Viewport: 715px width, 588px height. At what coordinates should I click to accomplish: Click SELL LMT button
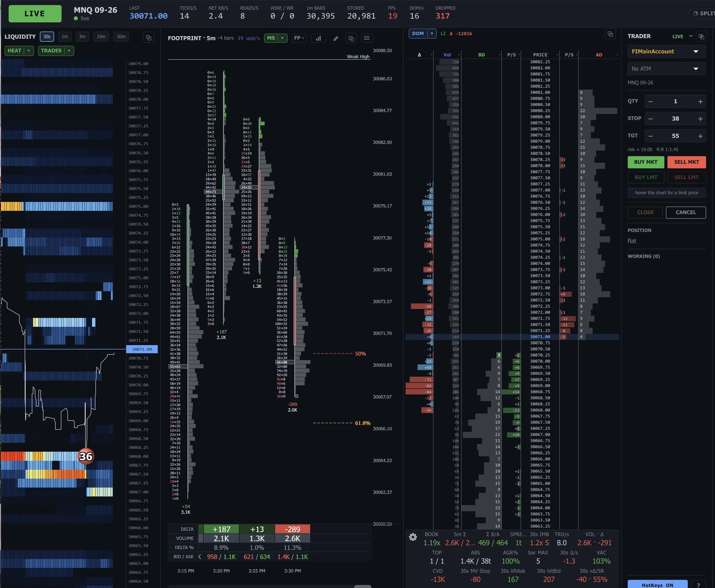point(686,177)
